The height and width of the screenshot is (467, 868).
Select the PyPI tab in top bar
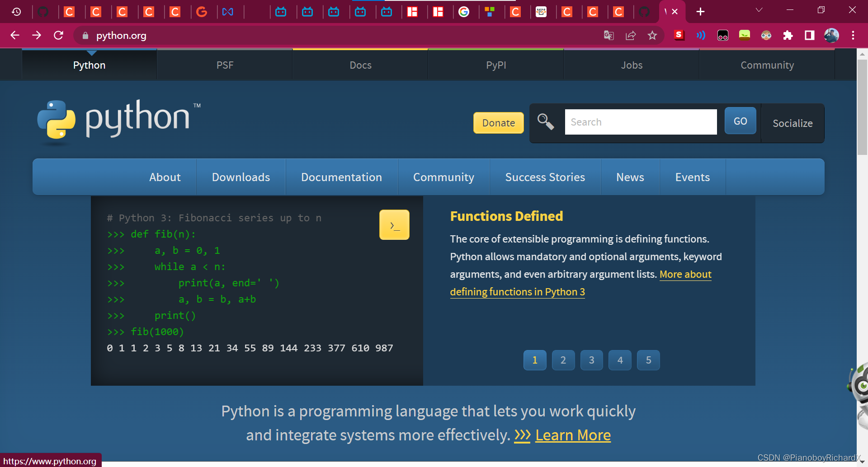click(x=496, y=65)
